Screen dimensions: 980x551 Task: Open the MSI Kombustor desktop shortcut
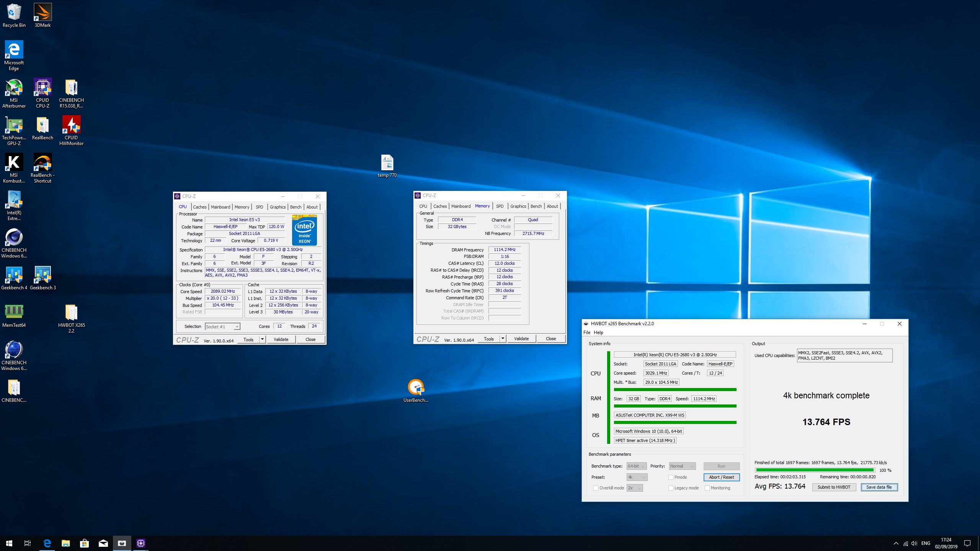14,168
